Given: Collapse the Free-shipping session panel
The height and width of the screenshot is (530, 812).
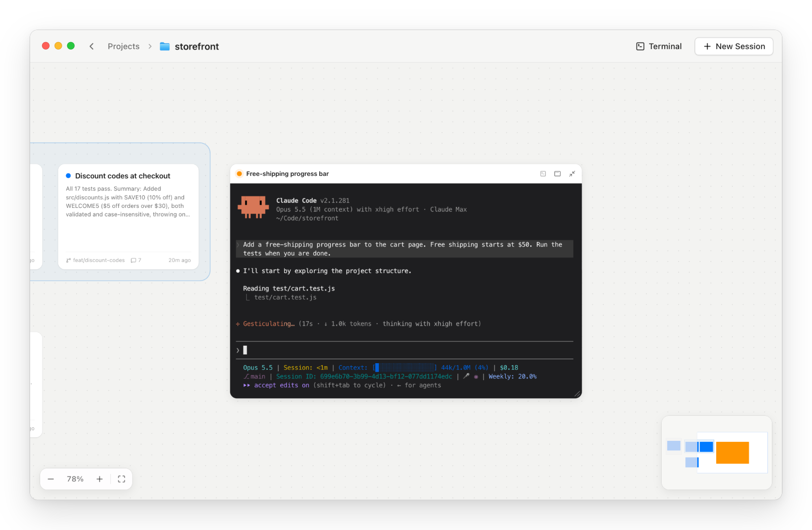Looking at the screenshot, I should click(572, 174).
